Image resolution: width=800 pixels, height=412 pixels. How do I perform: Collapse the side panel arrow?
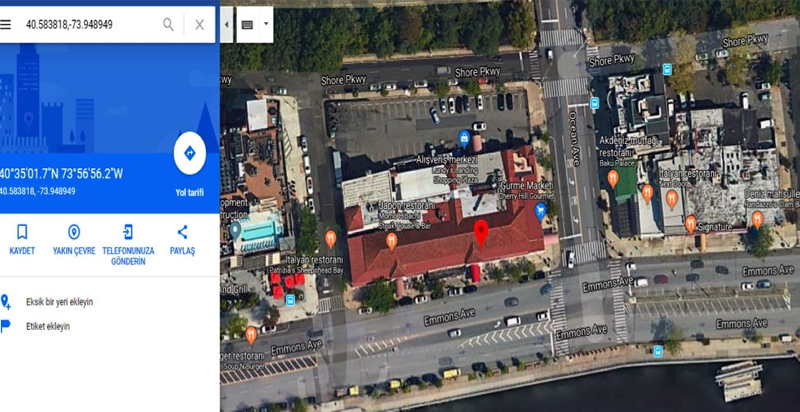pyautogui.click(x=227, y=24)
